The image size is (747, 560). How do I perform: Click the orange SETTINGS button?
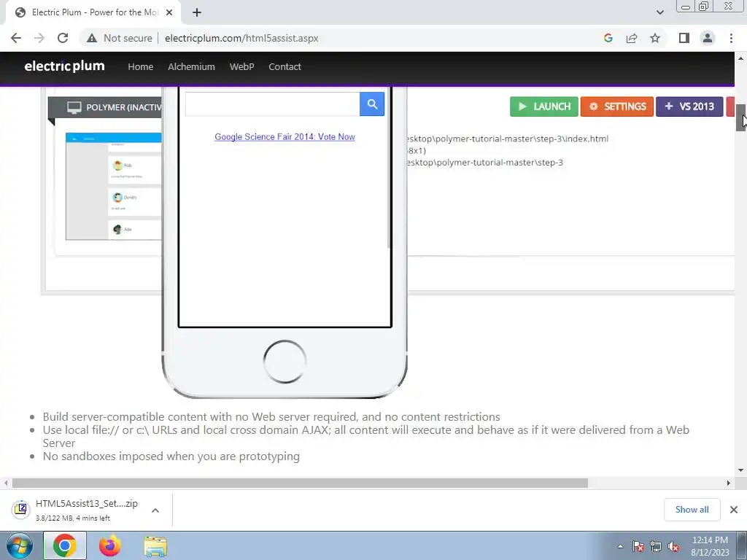(617, 106)
